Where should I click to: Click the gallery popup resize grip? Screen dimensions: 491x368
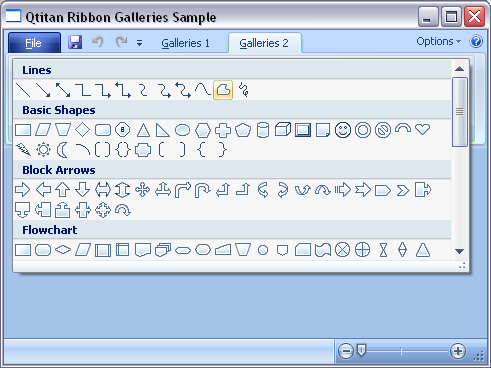(x=462, y=266)
